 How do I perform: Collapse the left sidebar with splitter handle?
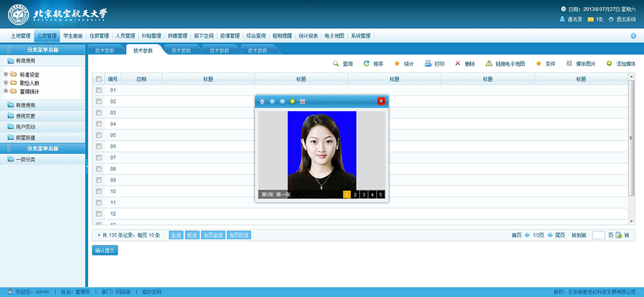87,166
